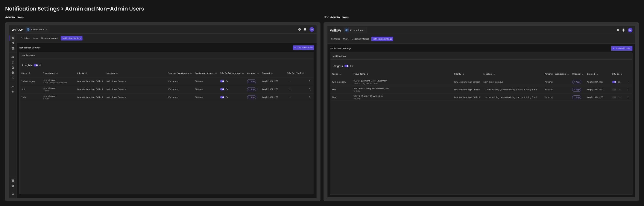Click VAV-10-10, AHU 1-10 focus items cell
This screenshot has height=206, width=644.
[x=368, y=96]
